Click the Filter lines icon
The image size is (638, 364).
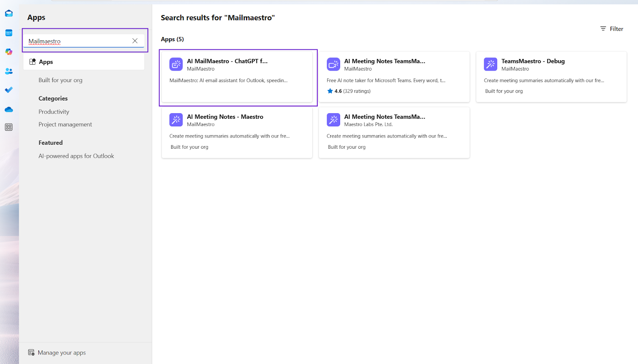coord(603,29)
